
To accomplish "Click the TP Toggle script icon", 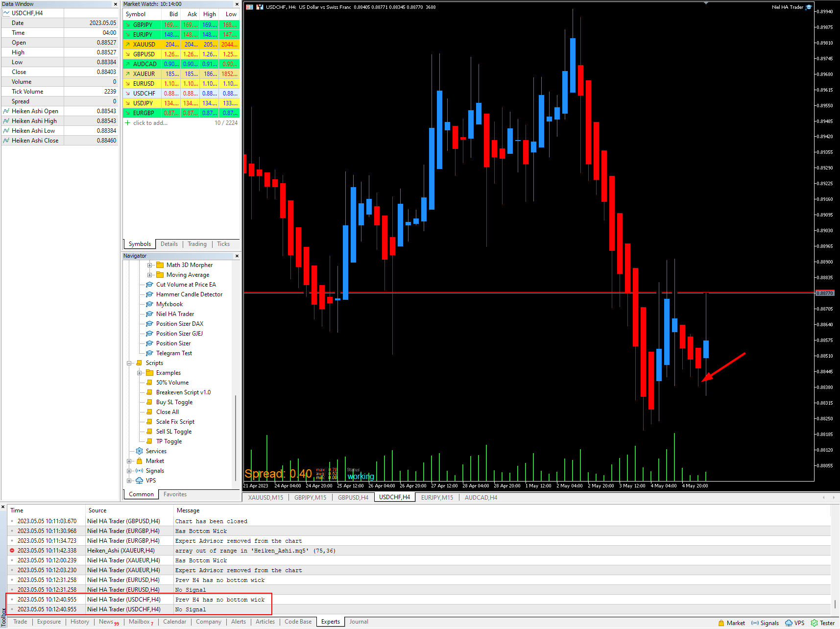I will 149,441.
